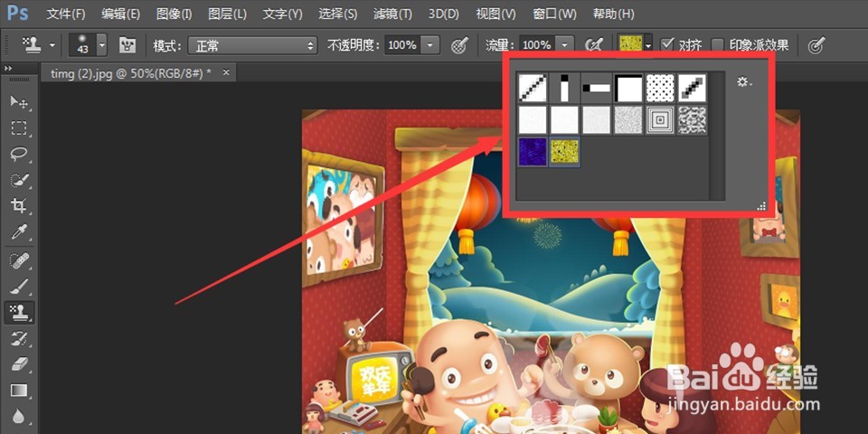Open the 图层(L) menu
Viewport: 868px width, 434px height.
[x=228, y=14]
